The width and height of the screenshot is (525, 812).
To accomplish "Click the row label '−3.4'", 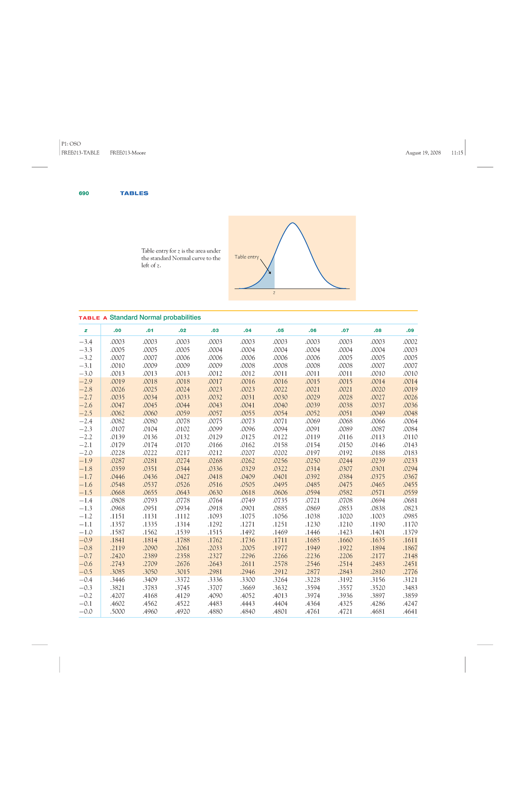I will click(86, 342).
